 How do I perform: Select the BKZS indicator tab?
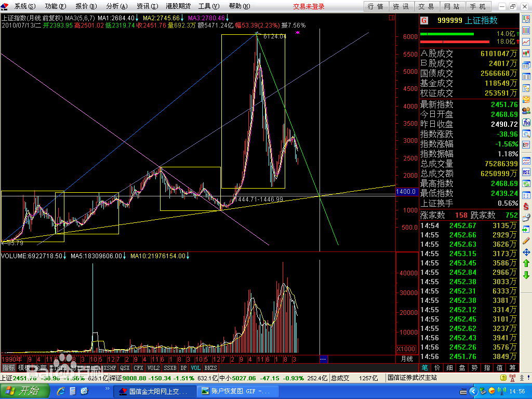pyautogui.click(x=211, y=368)
